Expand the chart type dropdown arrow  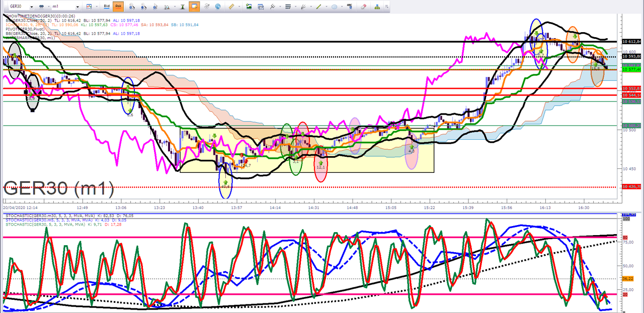(x=97, y=7)
